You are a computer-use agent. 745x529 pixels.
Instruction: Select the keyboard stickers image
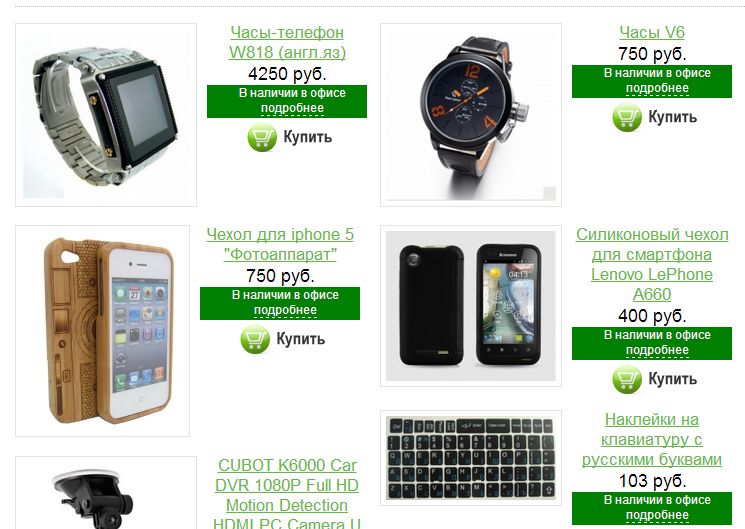click(471, 458)
